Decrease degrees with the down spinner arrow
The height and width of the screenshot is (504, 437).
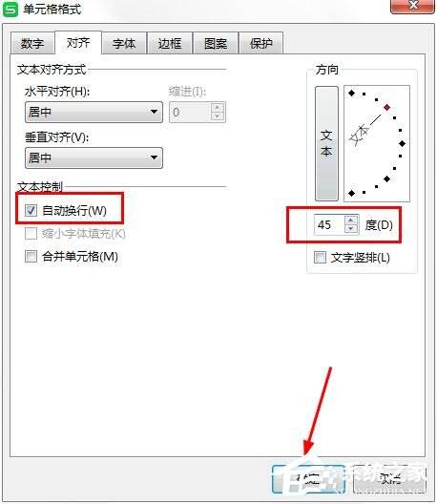point(351,229)
